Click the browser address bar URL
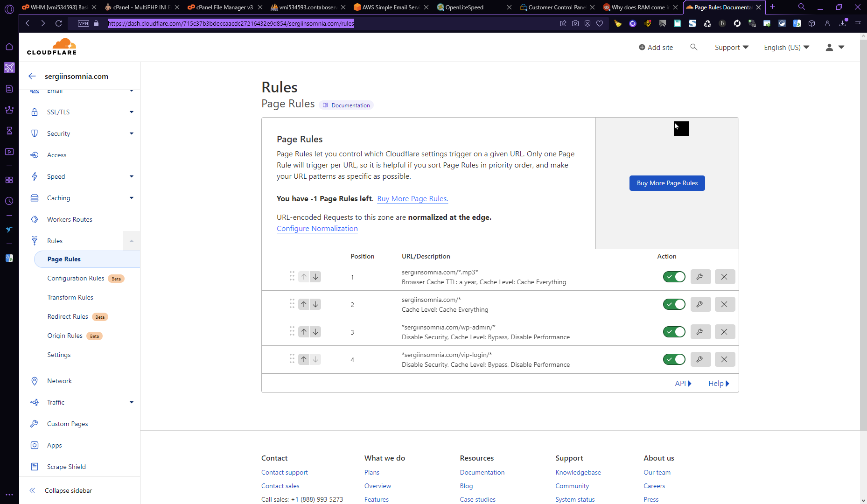 point(231,23)
